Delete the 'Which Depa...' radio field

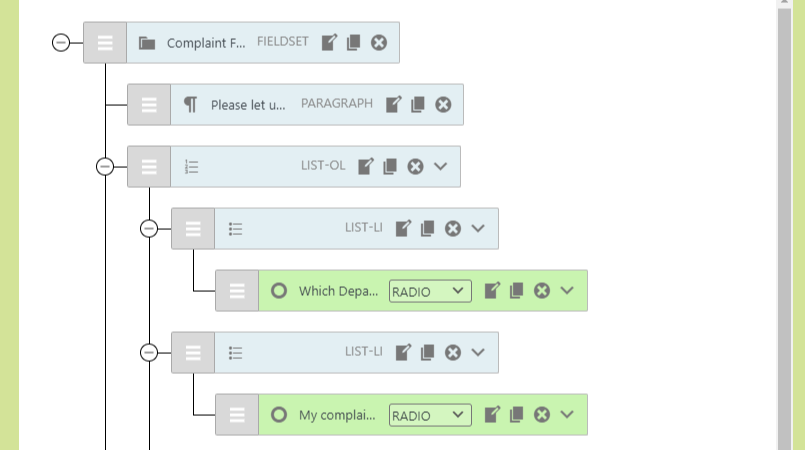[x=542, y=291]
